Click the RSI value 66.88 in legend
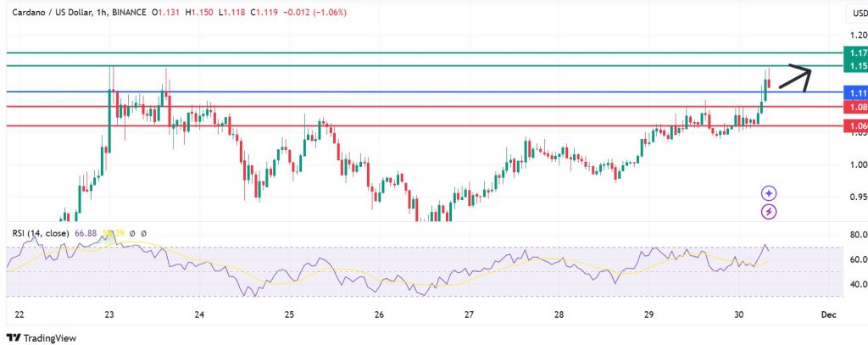This screenshot has width=868, height=345. [86, 233]
